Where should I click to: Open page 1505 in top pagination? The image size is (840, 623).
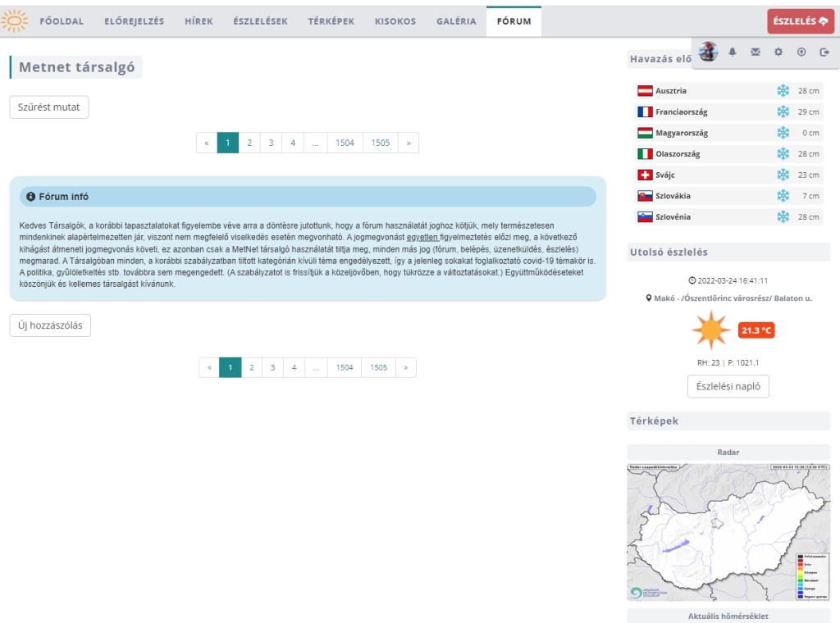point(380,143)
